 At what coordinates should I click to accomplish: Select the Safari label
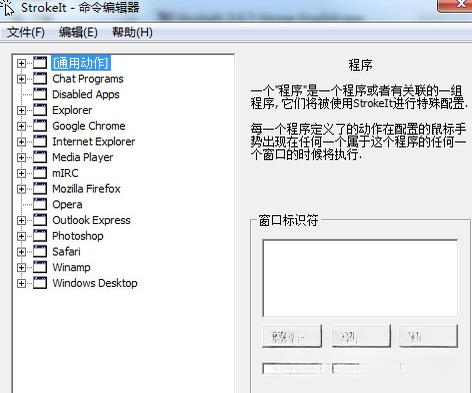click(66, 251)
